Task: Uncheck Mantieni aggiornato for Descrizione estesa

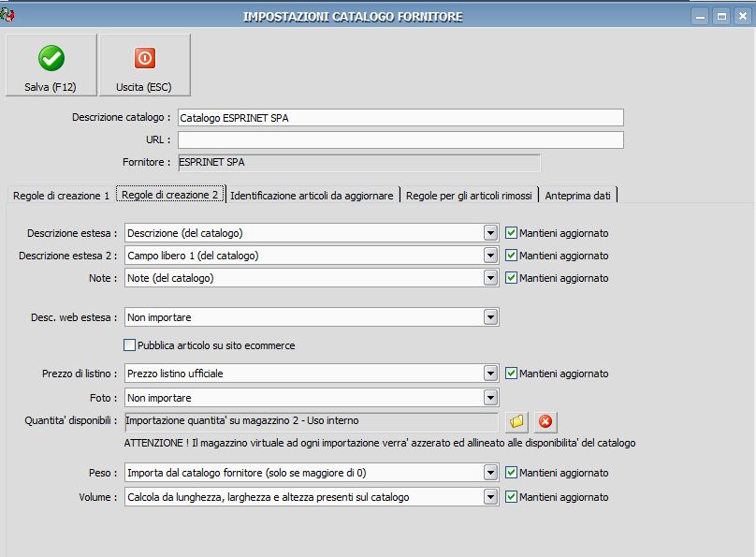Action: coord(511,232)
